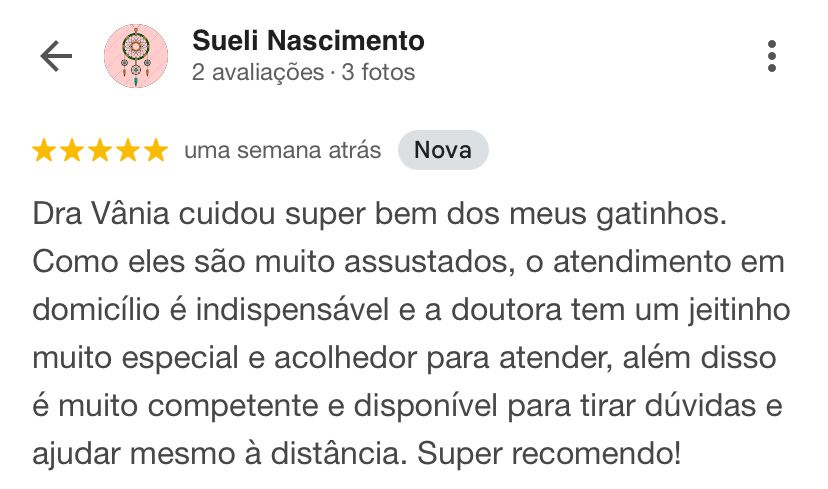Go back using the left arrow
Image resolution: width=828 pixels, height=489 pixels.
tap(56, 57)
